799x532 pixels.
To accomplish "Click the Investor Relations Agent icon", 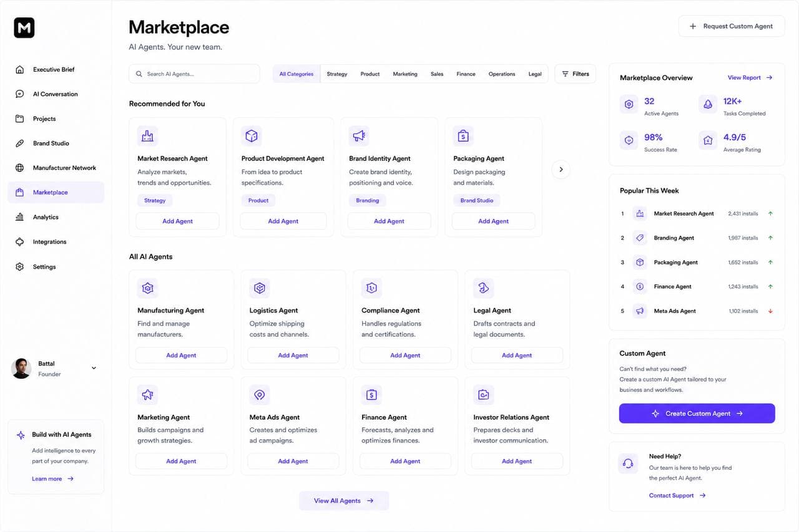I will (483, 395).
